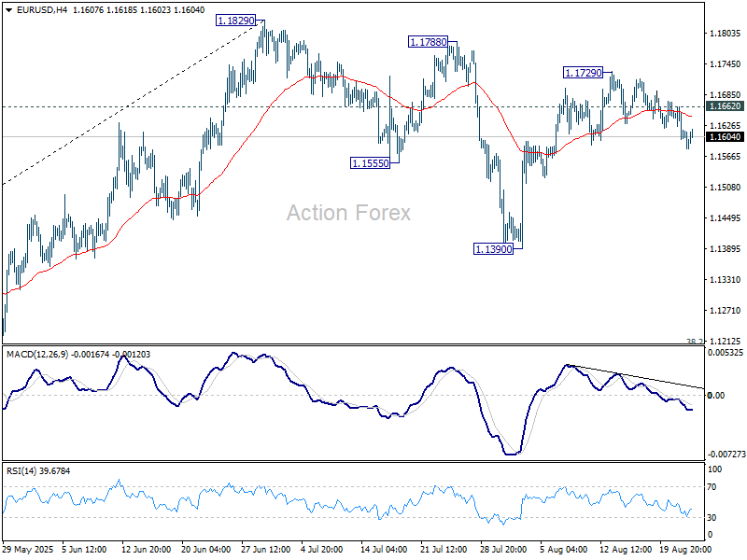Select the 1.15550 low price label
This screenshot has width=747, height=560.
[x=370, y=162]
